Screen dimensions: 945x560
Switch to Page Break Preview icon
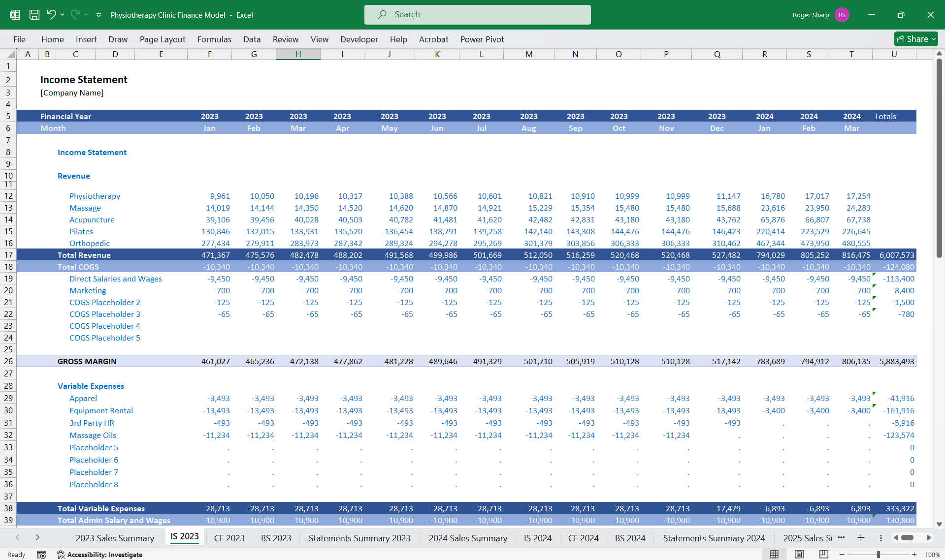pyautogui.click(x=823, y=555)
